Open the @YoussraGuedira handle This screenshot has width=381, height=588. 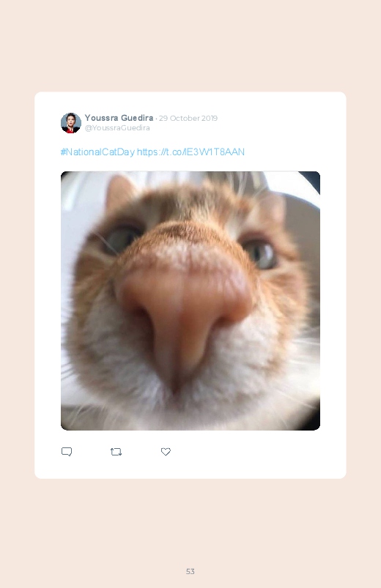click(117, 128)
